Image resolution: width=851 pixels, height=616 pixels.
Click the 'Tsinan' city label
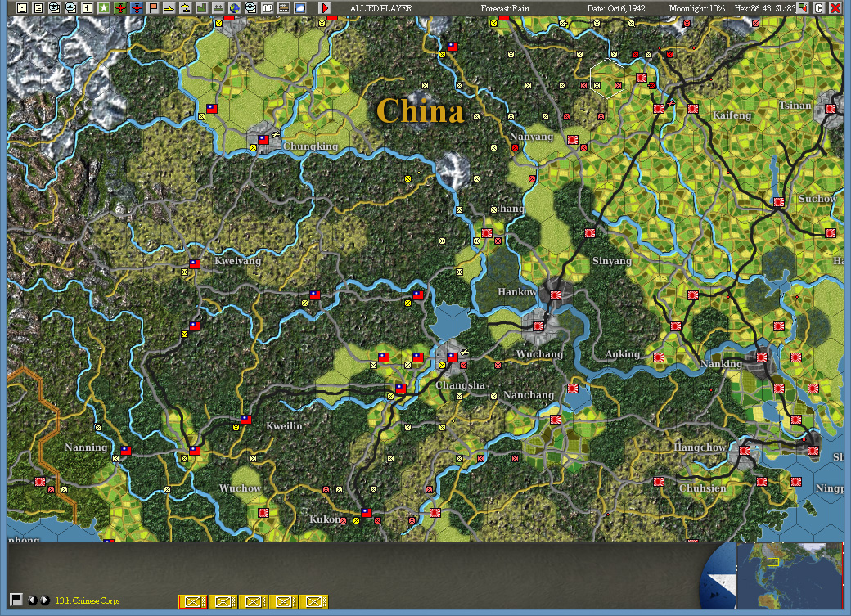click(x=795, y=106)
